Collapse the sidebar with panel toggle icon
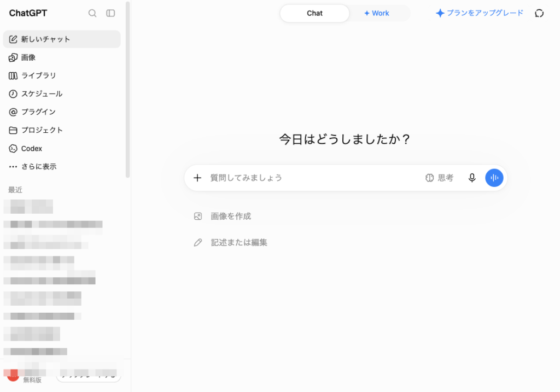Screen dimensions: 560x392 (x=110, y=13)
